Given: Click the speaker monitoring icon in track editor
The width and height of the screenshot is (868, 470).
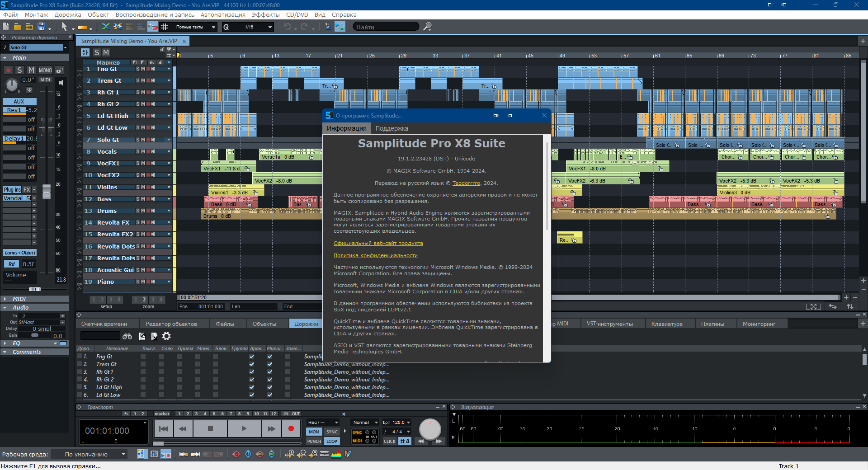Looking at the screenshot, I should 61,83.
